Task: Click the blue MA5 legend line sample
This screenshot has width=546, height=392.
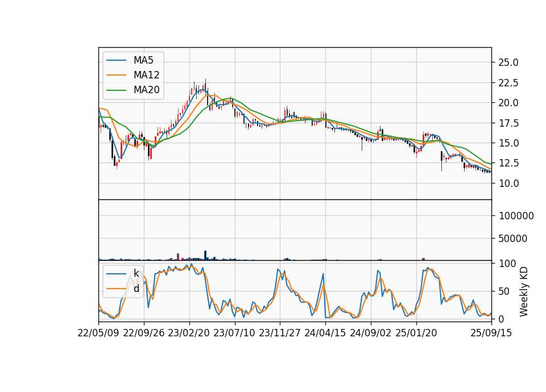Action: point(116,60)
